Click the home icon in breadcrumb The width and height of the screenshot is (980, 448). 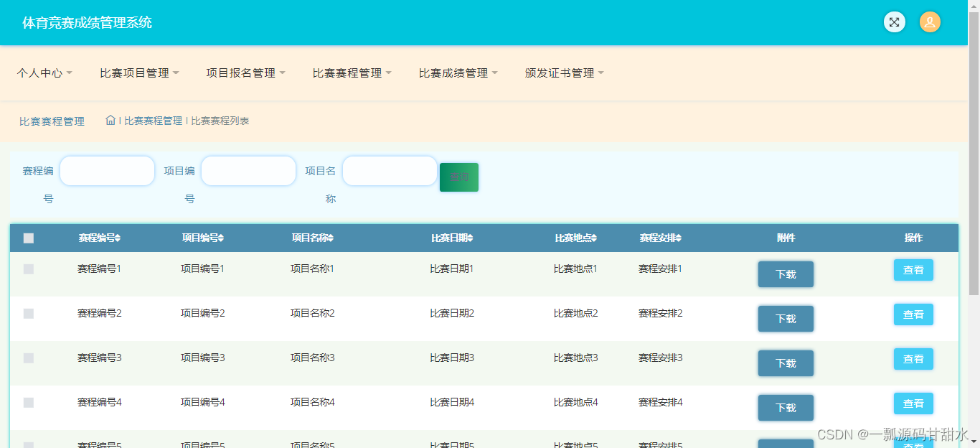pyautogui.click(x=111, y=121)
